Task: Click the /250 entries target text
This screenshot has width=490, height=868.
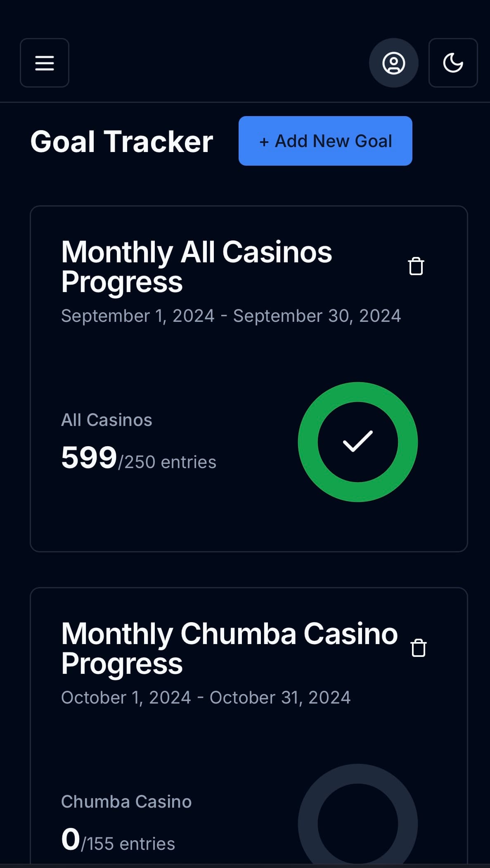Action: point(167,462)
